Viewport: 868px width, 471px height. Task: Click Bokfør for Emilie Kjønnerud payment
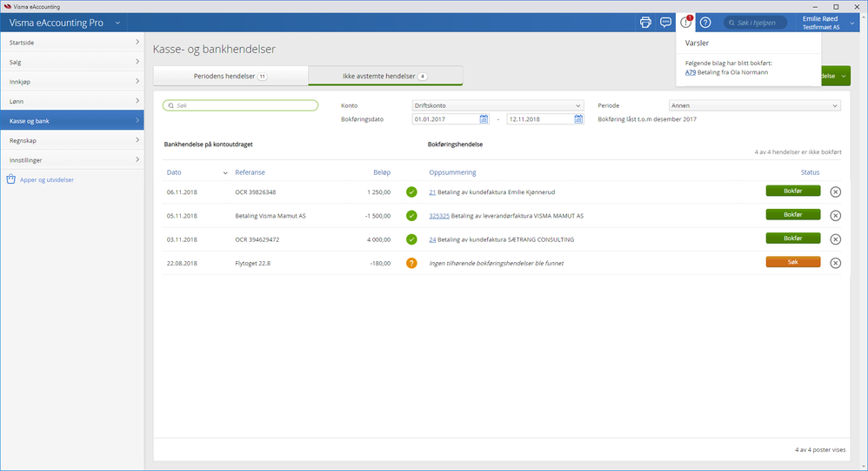tap(792, 191)
